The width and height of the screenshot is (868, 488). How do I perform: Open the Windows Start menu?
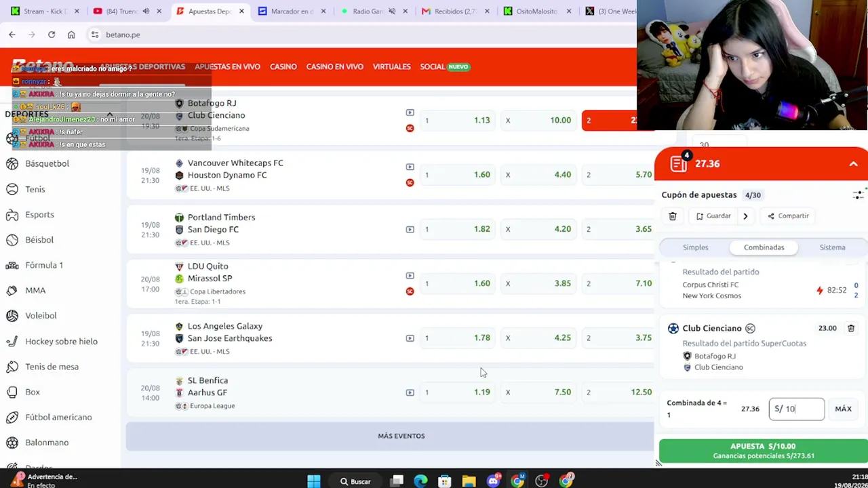[x=313, y=481]
